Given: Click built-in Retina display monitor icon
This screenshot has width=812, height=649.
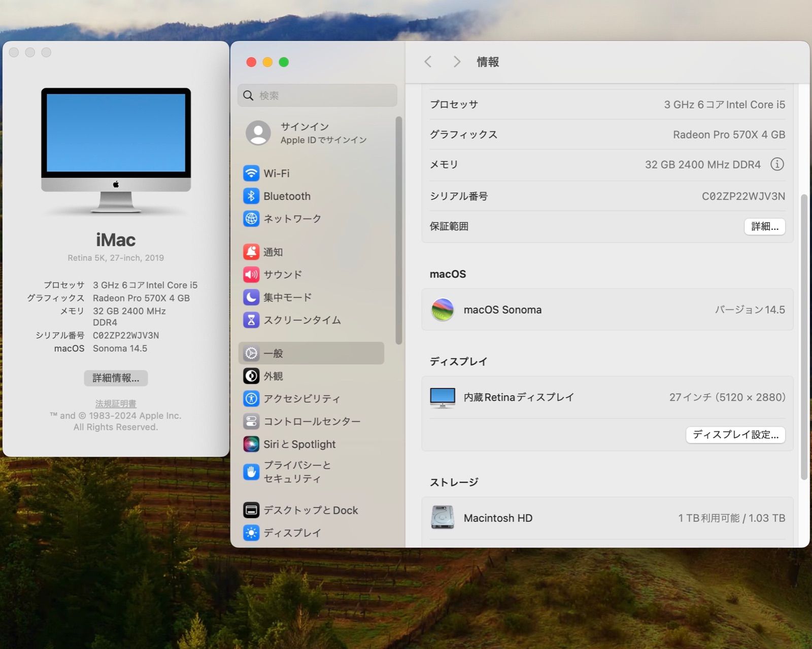Looking at the screenshot, I should 443,398.
